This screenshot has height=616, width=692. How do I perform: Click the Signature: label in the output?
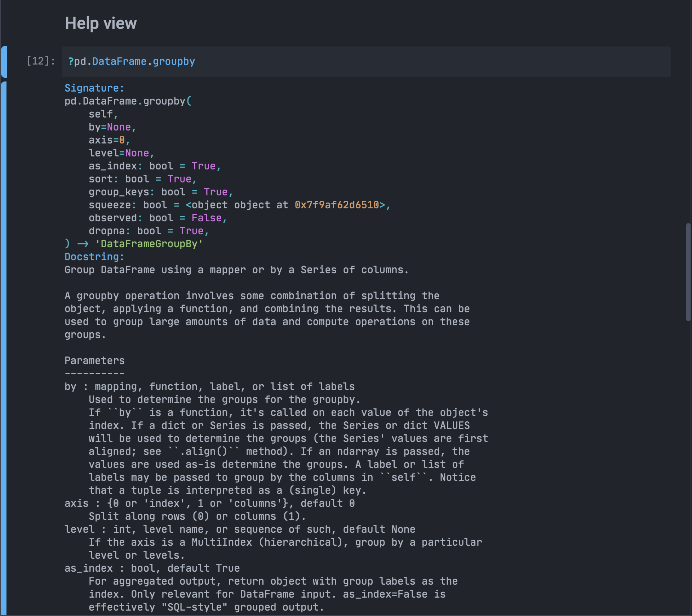tap(94, 88)
